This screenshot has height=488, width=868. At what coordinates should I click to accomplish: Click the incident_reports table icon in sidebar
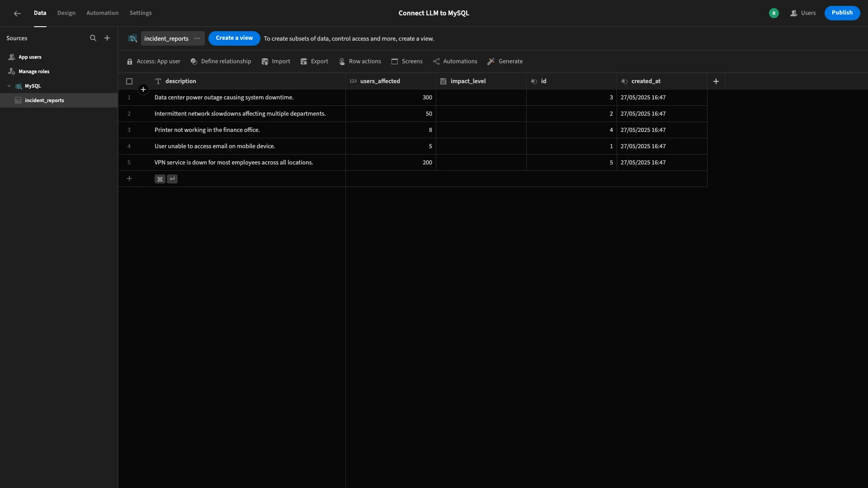click(x=18, y=101)
